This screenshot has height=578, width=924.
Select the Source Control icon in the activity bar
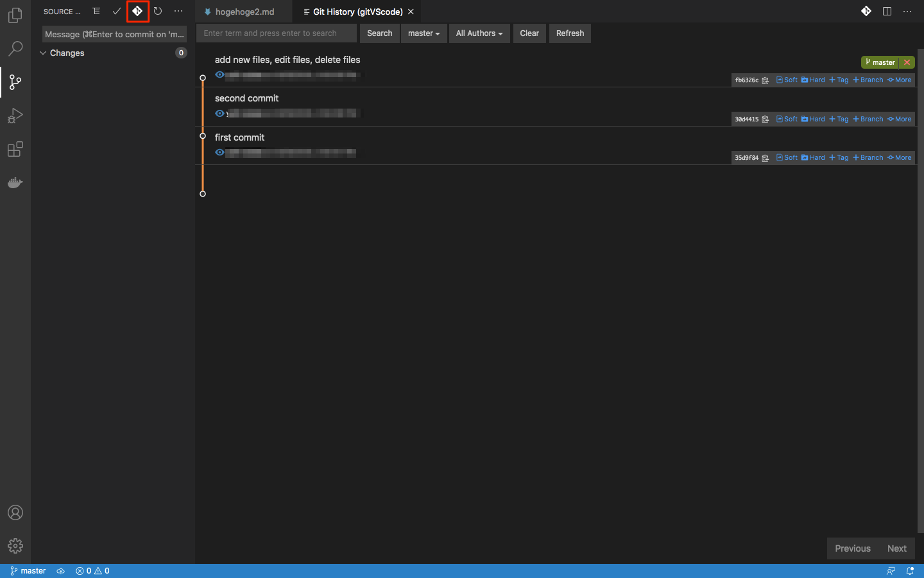click(15, 82)
